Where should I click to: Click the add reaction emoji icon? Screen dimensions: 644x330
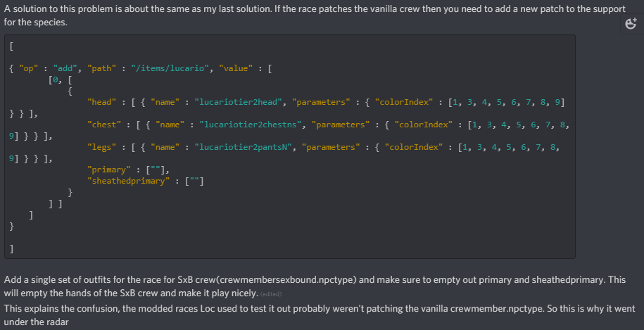631,24
